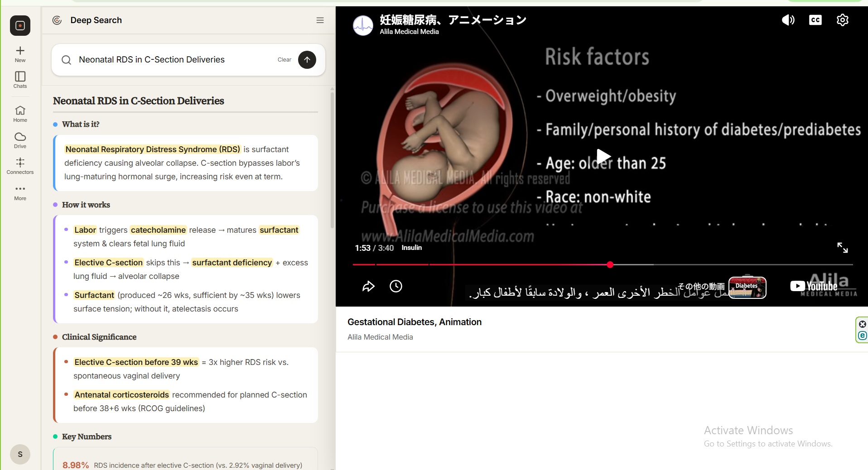Show More sidebar options
The height and width of the screenshot is (470, 868).
(x=20, y=192)
